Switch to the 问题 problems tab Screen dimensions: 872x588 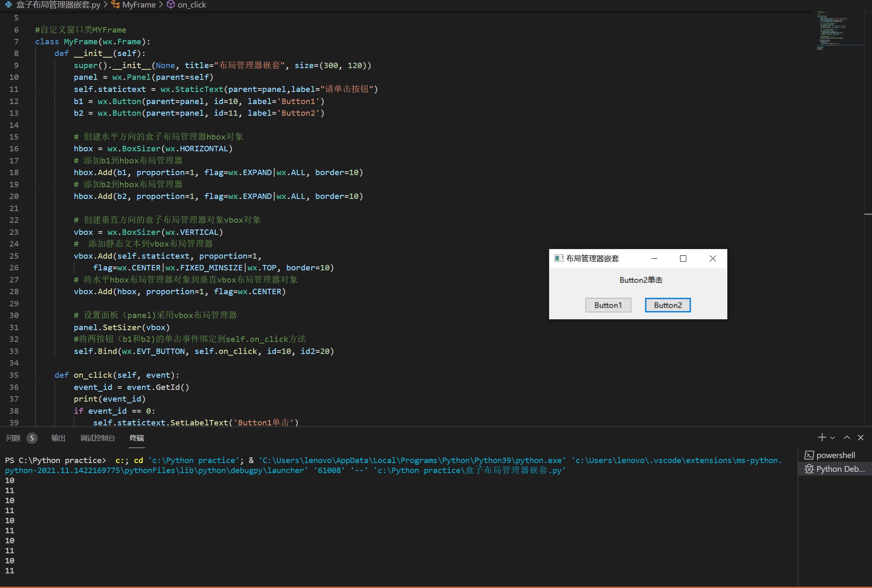pyautogui.click(x=13, y=438)
